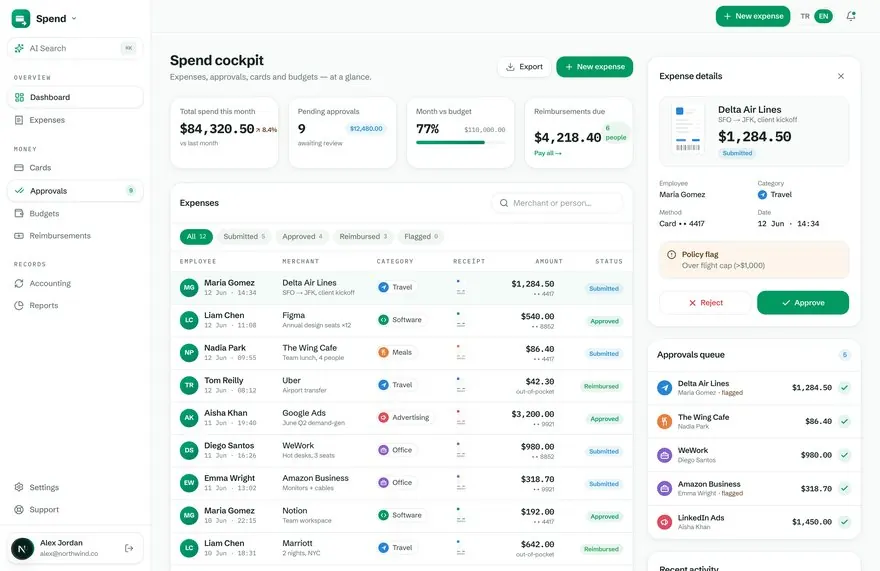Image resolution: width=880 pixels, height=571 pixels.
Task: Click the Submitted status on Nadia Park row
Action: coord(604,354)
